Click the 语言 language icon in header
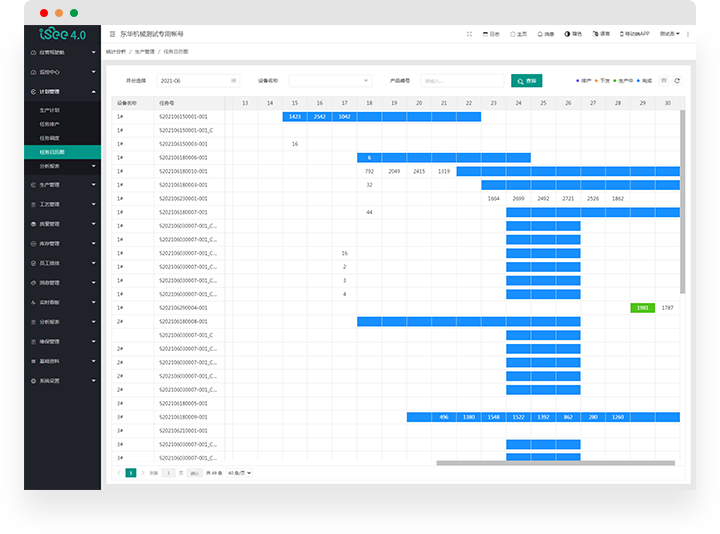 pyautogui.click(x=596, y=34)
